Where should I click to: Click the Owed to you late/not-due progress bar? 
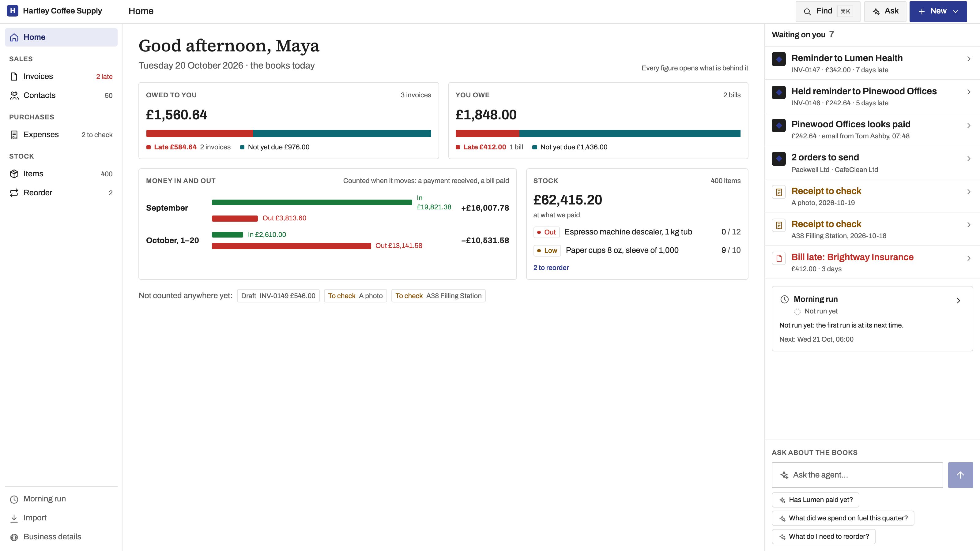click(289, 133)
